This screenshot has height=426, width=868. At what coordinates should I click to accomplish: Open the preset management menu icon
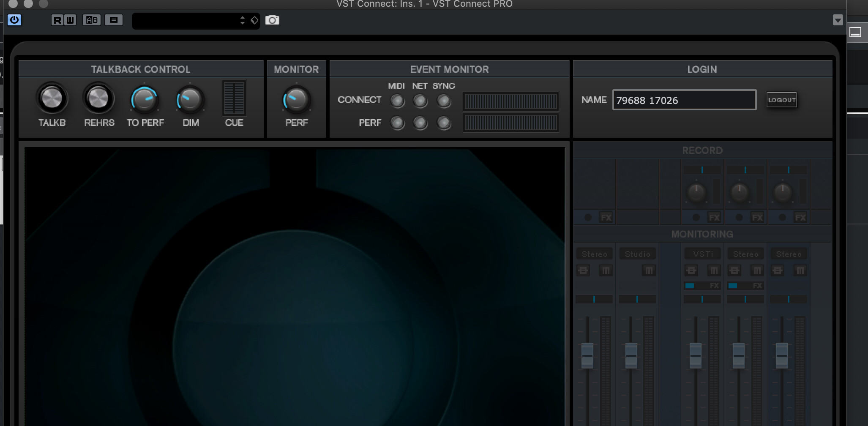[114, 20]
